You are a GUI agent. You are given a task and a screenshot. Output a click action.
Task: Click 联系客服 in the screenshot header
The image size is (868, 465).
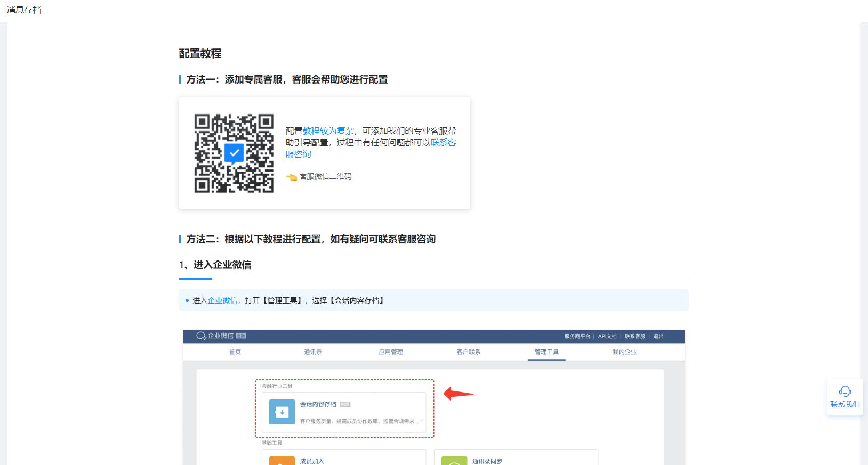pyautogui.click(x=635, y=336)
